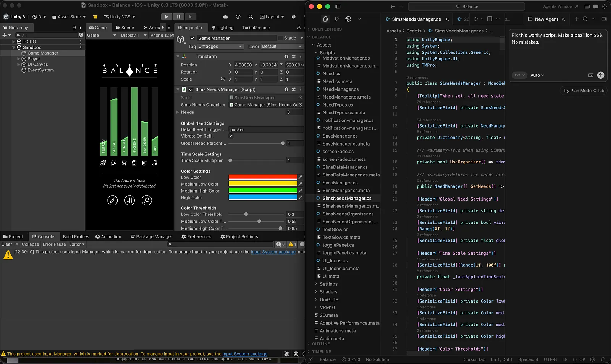Split the Cursor editor pane

[x=489, y=19]
